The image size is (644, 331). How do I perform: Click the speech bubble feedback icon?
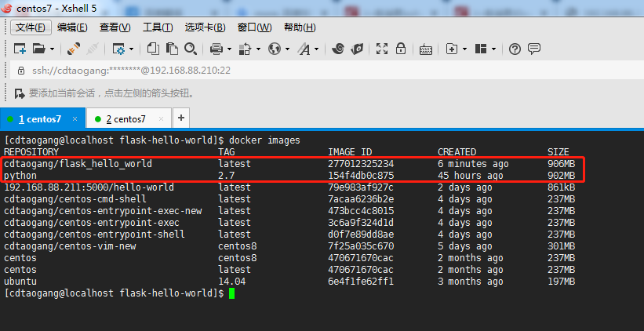[x=534, y=49]
